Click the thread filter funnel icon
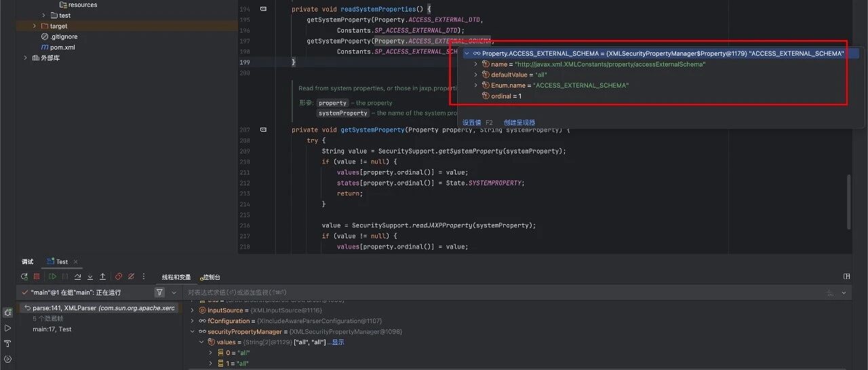This screenshot has width=868, height=370. pyautogui.click(x=159, y=293)
